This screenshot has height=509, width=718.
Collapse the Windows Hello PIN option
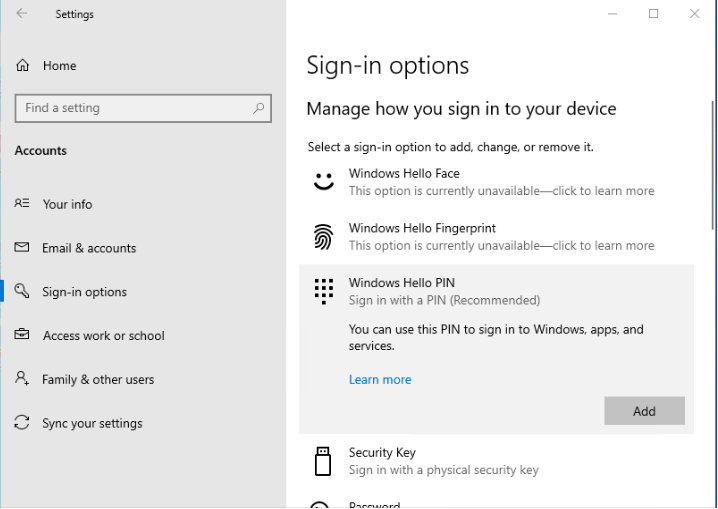[x=496, y=291]
